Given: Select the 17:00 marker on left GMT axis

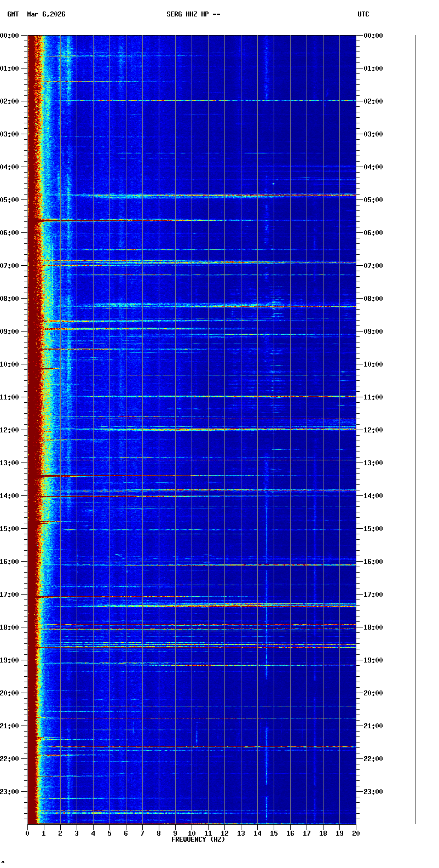Looking at the screenshot, I should coord(10,595).
